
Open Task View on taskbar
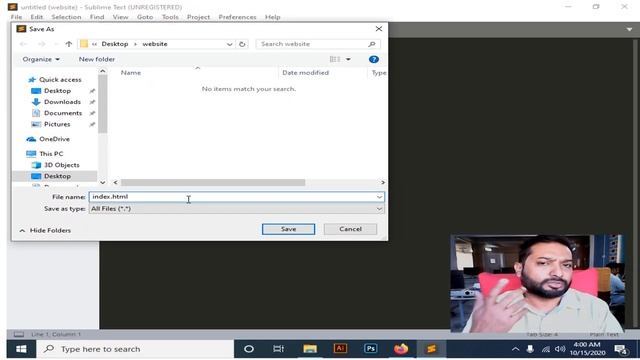(x=279, y=349)
